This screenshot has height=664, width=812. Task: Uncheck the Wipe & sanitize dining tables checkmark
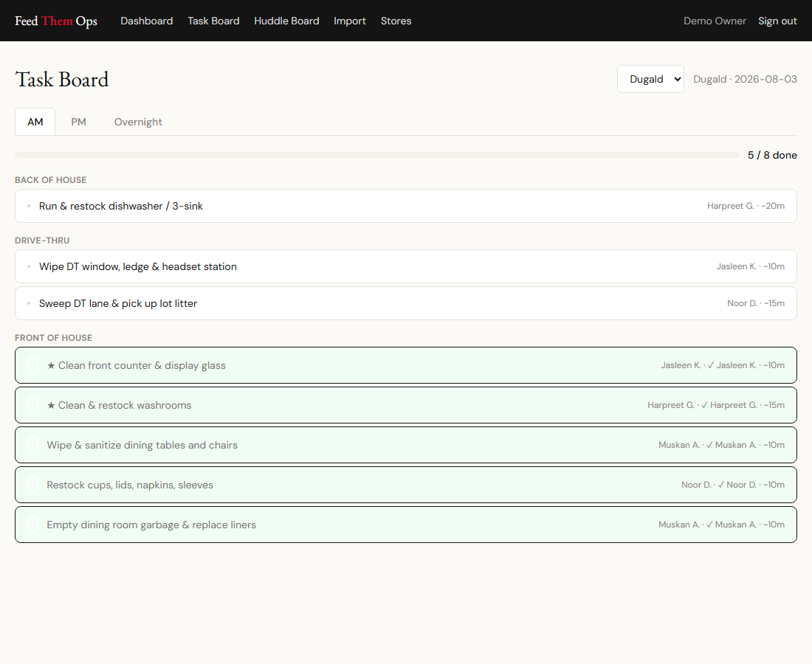tap(32, 445)
